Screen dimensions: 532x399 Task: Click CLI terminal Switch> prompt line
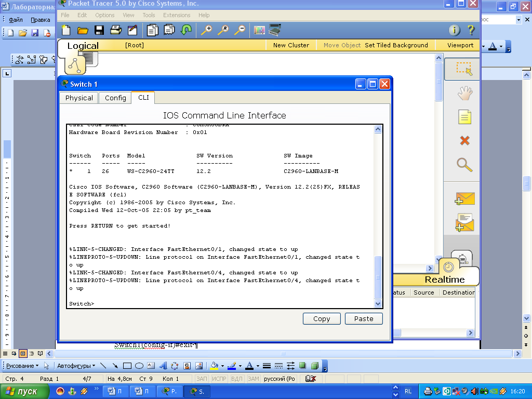82,303
